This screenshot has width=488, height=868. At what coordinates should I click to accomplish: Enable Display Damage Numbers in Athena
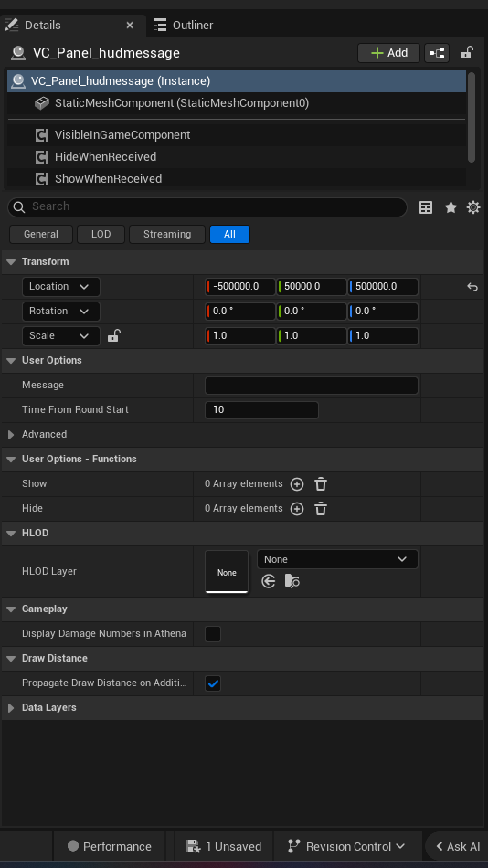213,634
